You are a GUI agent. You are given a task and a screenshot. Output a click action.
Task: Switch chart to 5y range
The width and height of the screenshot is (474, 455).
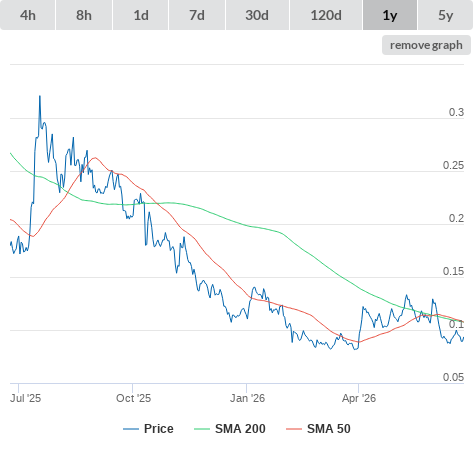445,15
